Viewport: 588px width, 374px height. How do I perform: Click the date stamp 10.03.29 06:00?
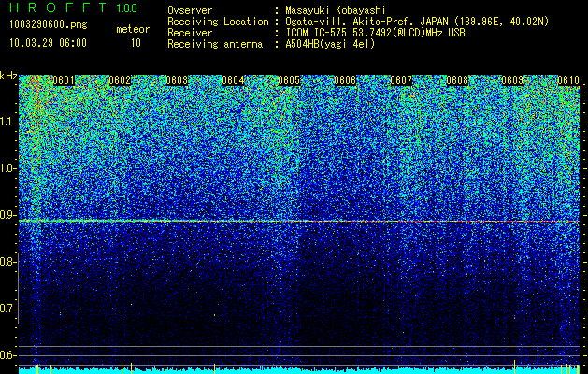(x=48, y=43)
